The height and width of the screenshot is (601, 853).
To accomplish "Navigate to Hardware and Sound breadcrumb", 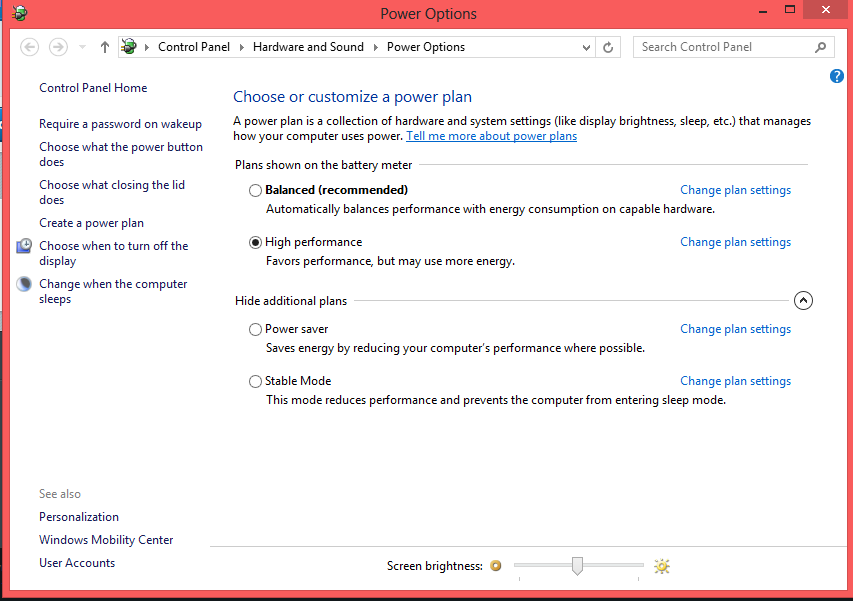I will pos(308,47).
